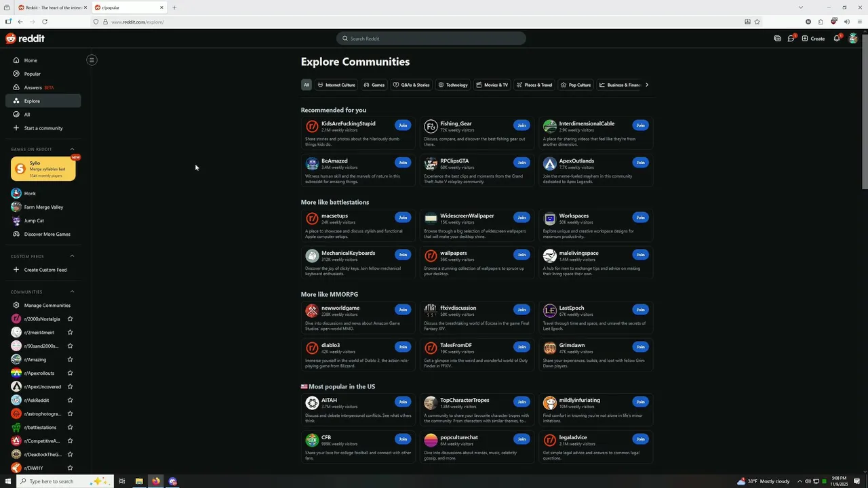Open the user avatar profile menu
Viewport: 868px width, 488px height.
pyautogui.click(x=853, y=39)
